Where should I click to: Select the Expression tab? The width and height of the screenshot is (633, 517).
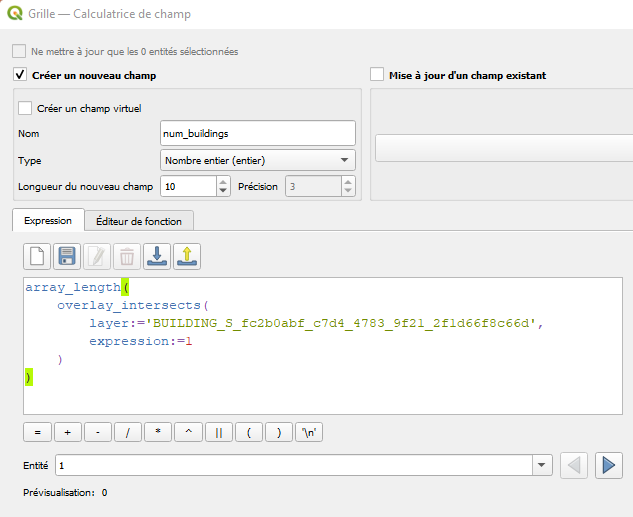48,221
